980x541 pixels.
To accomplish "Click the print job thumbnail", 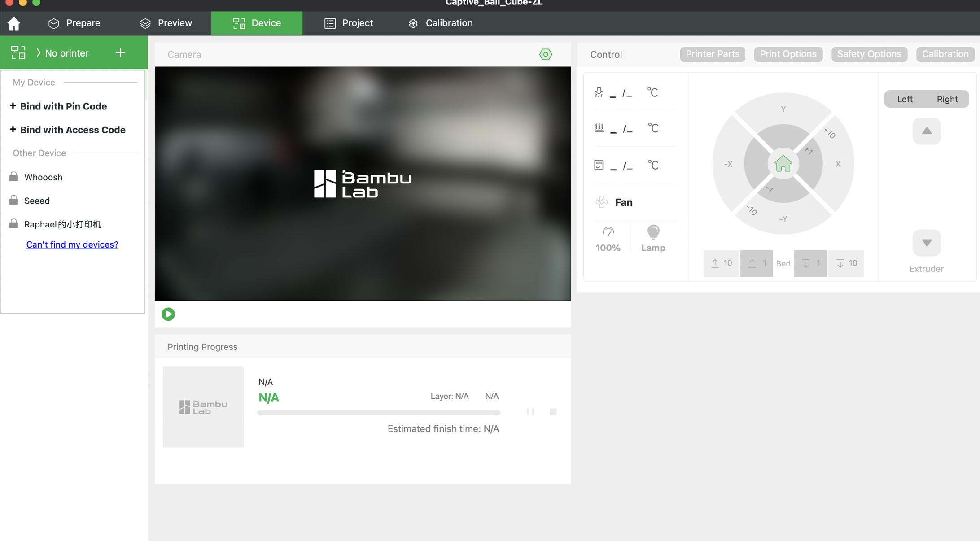I will tap(203, 407).
